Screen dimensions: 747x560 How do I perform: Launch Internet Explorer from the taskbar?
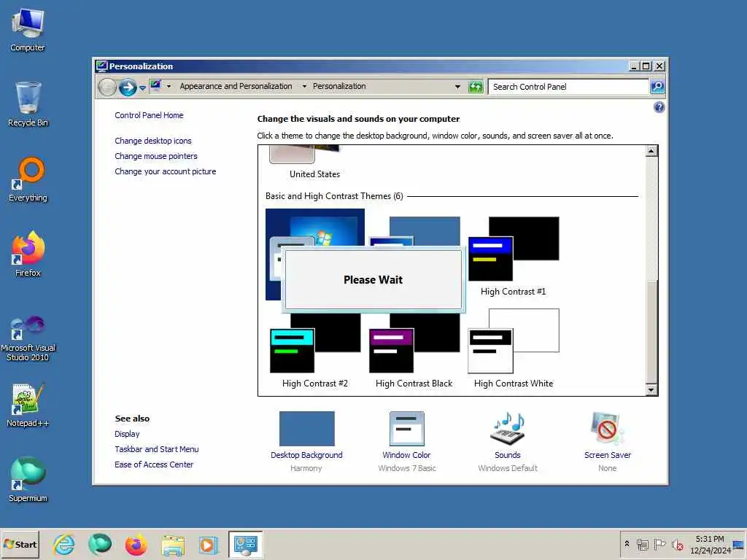point(64,545)
